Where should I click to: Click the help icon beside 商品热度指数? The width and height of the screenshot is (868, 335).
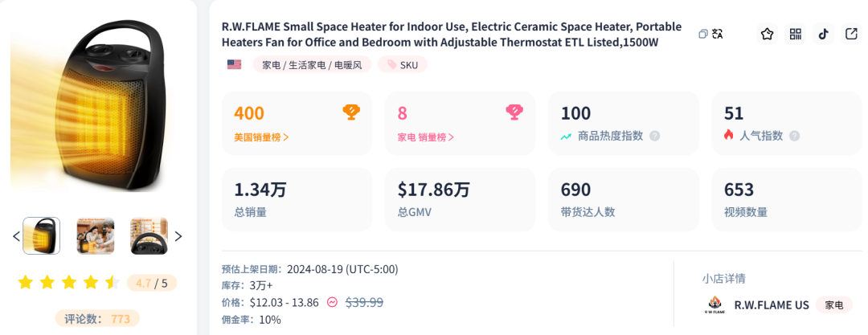coord(654,136)
